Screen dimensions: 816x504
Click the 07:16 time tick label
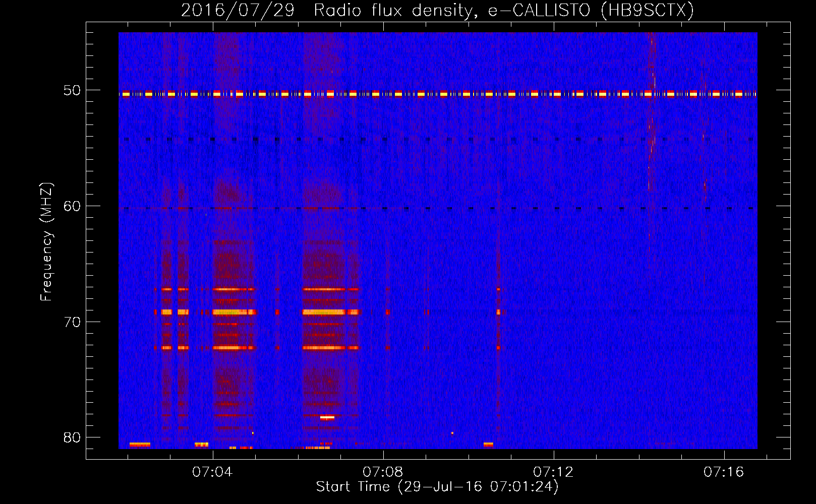[x=724, y=472]
